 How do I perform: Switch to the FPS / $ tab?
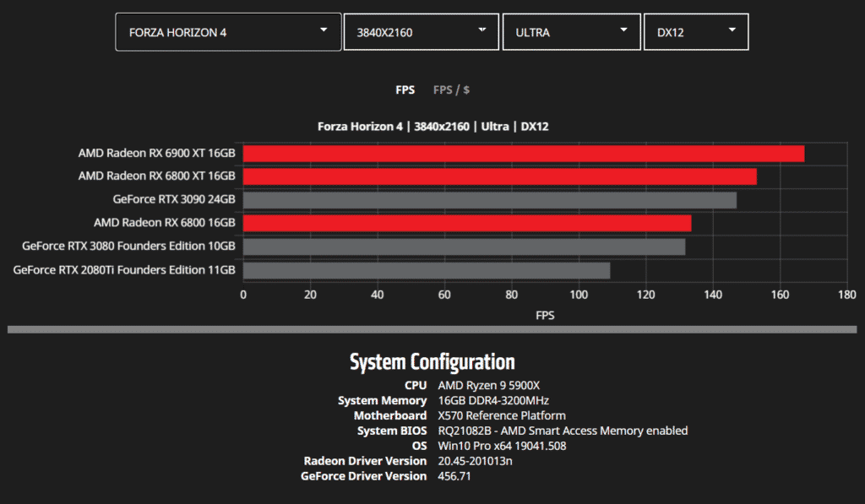click(x=451, y=89)
